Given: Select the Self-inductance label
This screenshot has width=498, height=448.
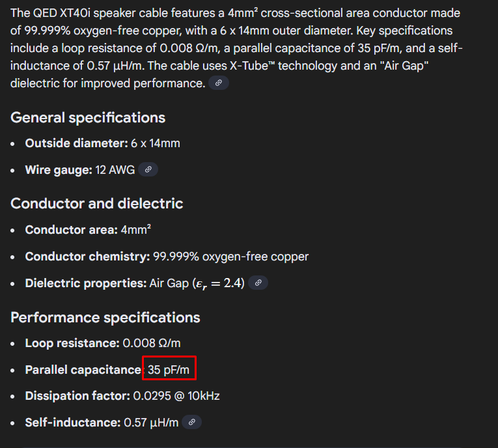Looking at the screenshot, I should (72, 423).
